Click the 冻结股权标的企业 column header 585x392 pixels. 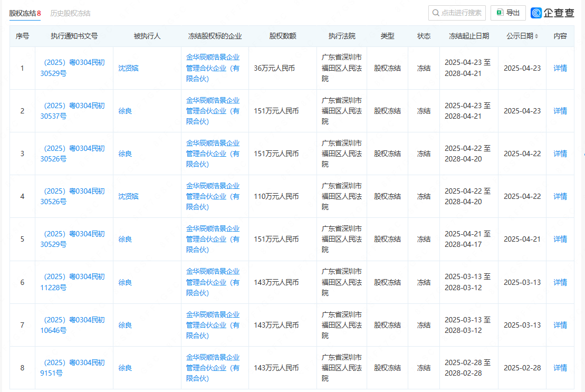click(x=215, y=36)
